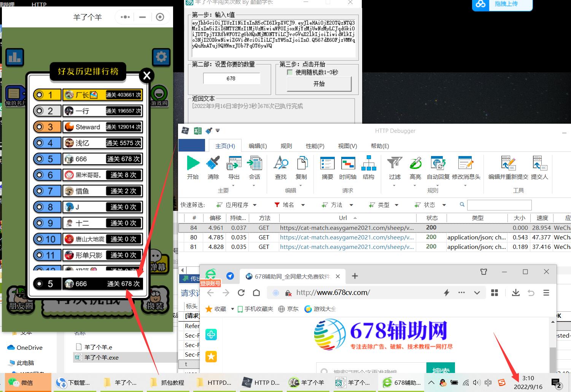Viewport: 571px width, 392px height.
Task: Expand the Method (方法) filter dropdown
Action: (351, 205)
